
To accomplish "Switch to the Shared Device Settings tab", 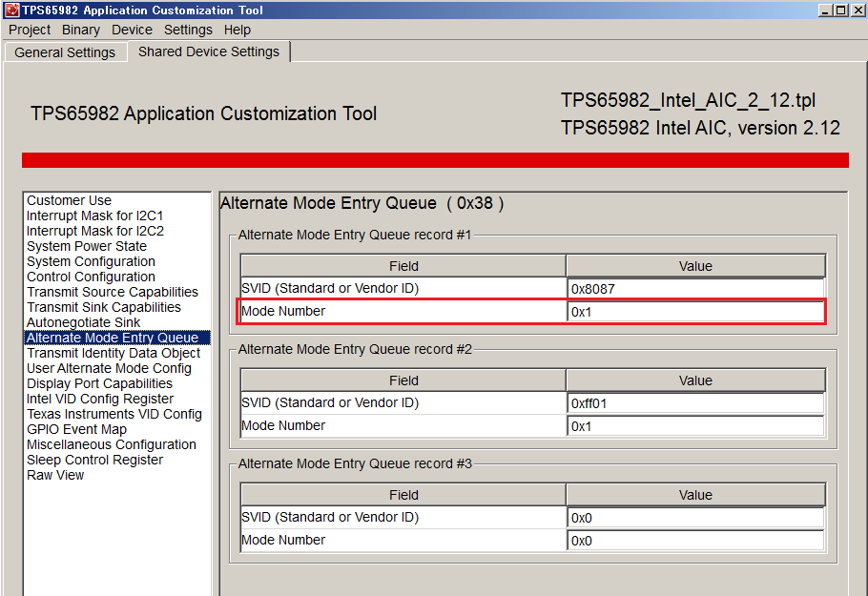I will (209, 51).
